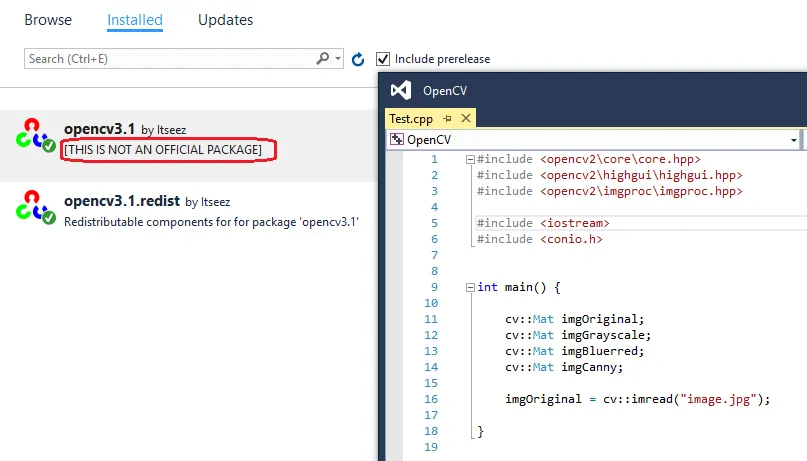Collapse the #include block on line 1

click(x=470, y=159)
